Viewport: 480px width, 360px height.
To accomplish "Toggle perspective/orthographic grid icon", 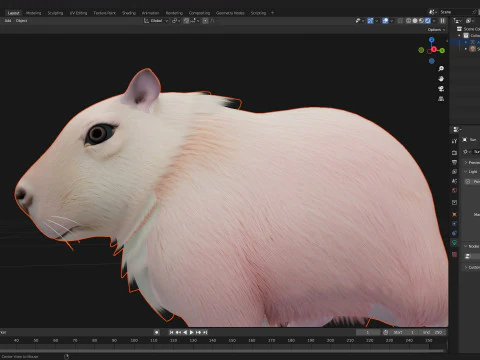I will [441, 99].
